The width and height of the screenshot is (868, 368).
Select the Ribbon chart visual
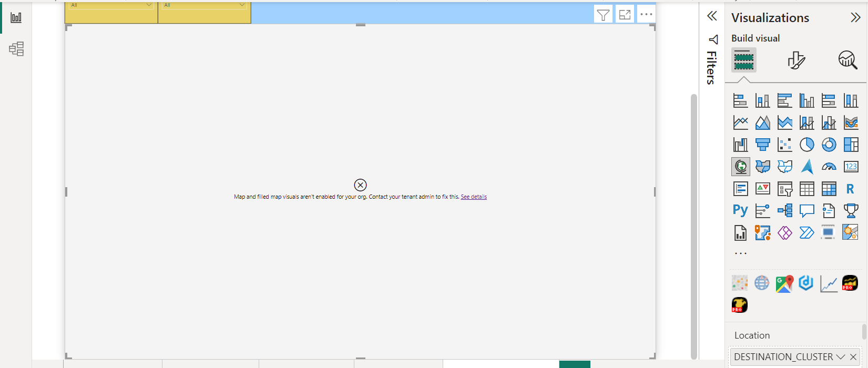tap(851, 122)
